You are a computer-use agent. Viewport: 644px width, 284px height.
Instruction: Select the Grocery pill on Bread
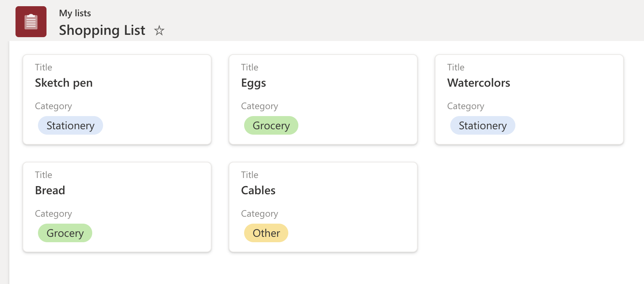(x=65, y=233)
